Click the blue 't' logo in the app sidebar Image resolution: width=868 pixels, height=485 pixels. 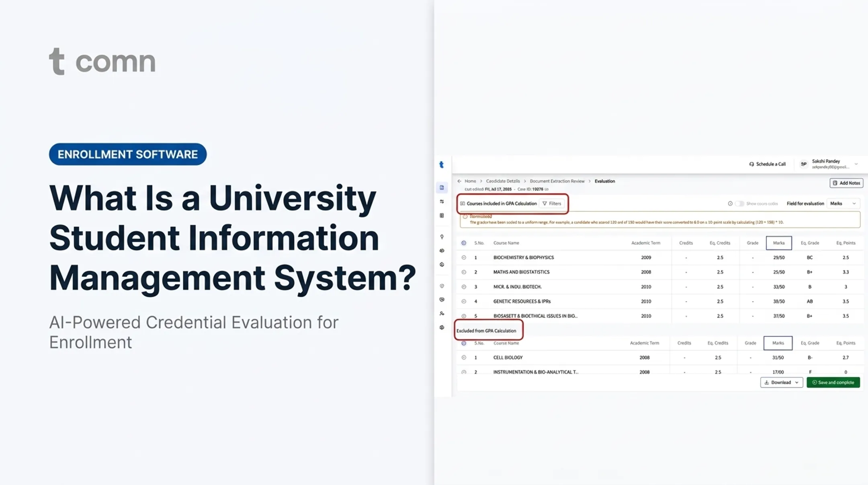(441, 164)
